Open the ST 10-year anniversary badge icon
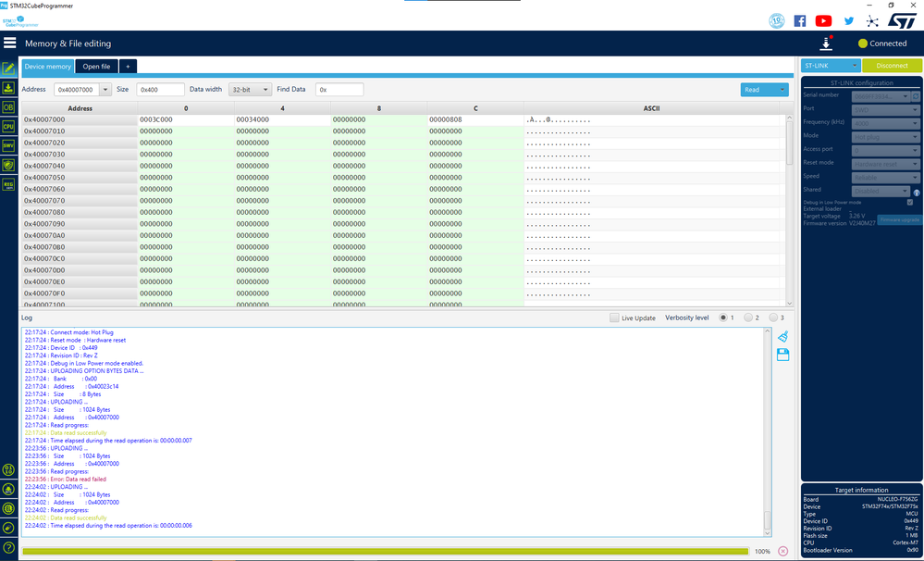This screenshot has width=924, height=561. [777, 20]
